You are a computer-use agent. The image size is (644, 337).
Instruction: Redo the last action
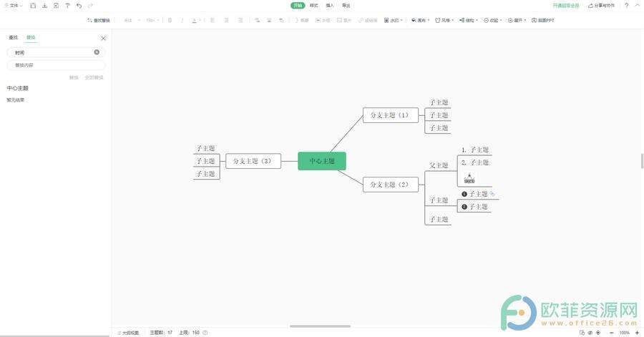click(90, 6)
